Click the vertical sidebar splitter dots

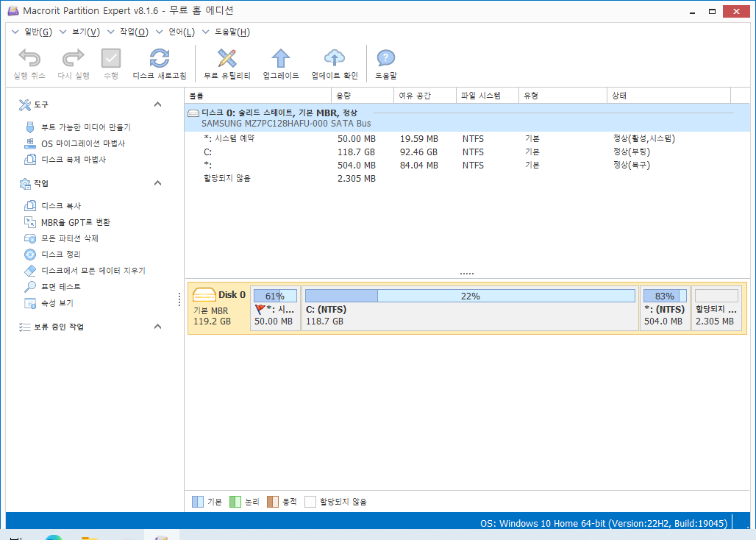179,299
